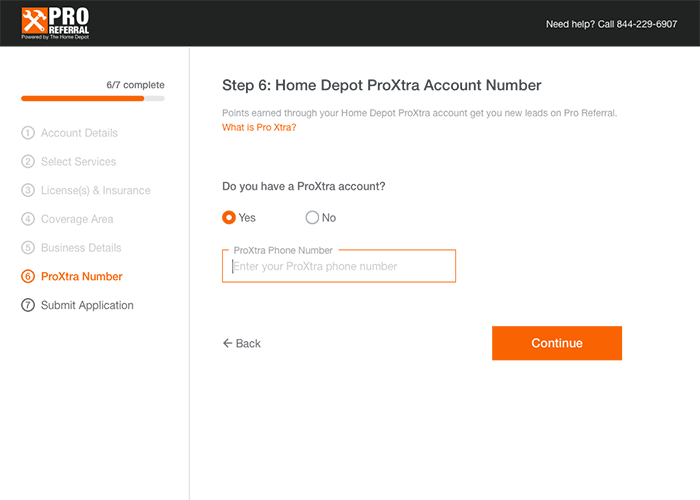Click the Step 6 heading text

(x=382, y=85)
